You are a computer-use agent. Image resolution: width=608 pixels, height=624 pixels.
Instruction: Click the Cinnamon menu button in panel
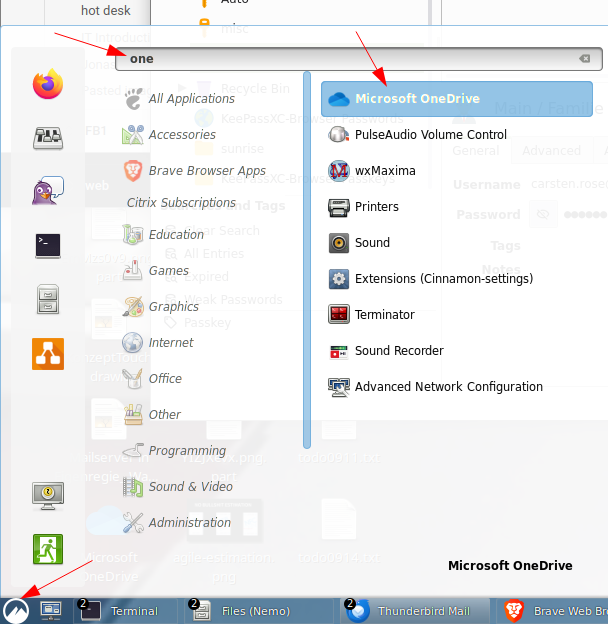pos(16,611)
